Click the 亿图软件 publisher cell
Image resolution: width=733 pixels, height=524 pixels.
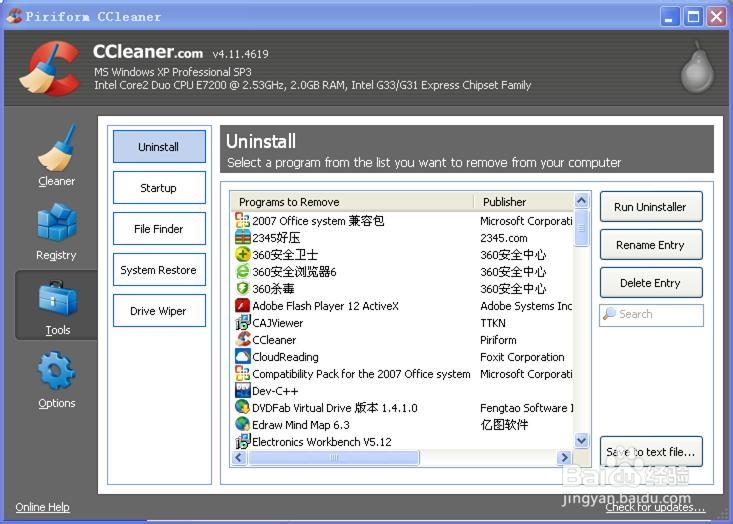pos(504,424)
